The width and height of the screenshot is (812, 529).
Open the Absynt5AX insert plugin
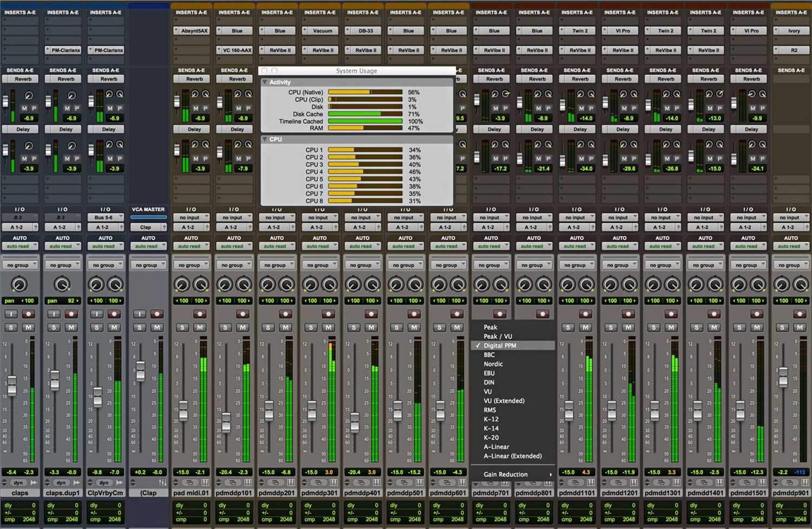(x=194, y=31)
